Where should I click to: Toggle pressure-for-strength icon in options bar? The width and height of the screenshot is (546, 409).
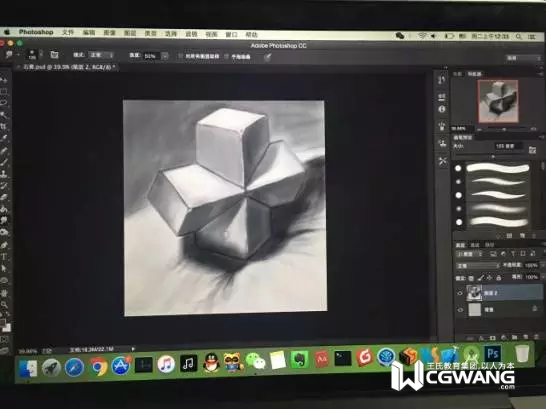267,57
